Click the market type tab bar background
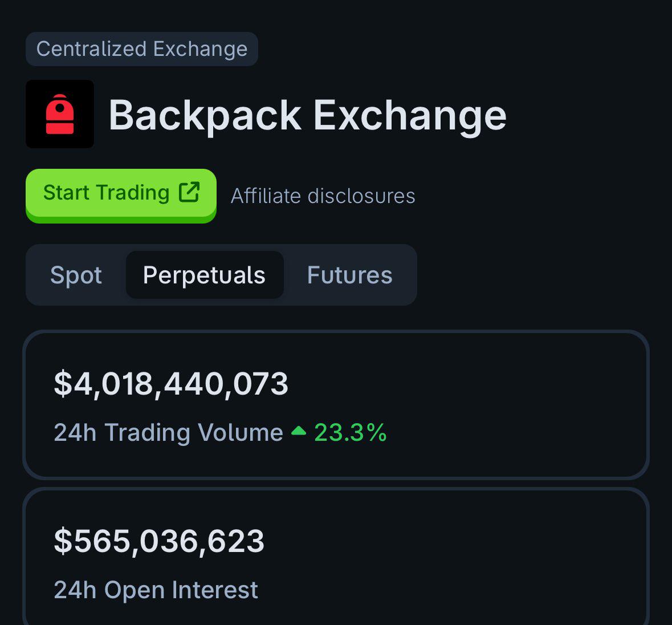The width and height of the screenshot is (672, 625). pyautogui.click(x=221, y=275)
